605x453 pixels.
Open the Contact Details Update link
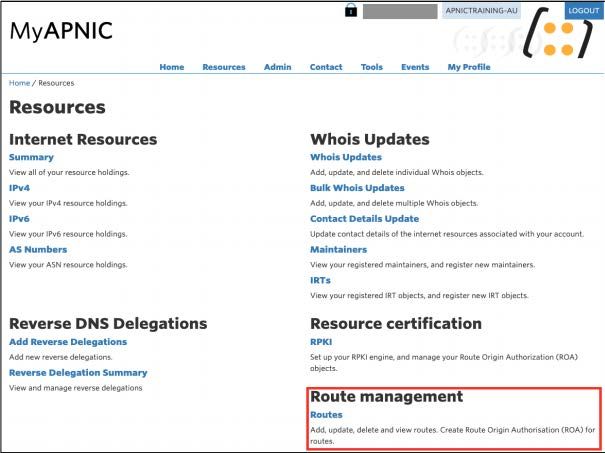coord(365,219)
